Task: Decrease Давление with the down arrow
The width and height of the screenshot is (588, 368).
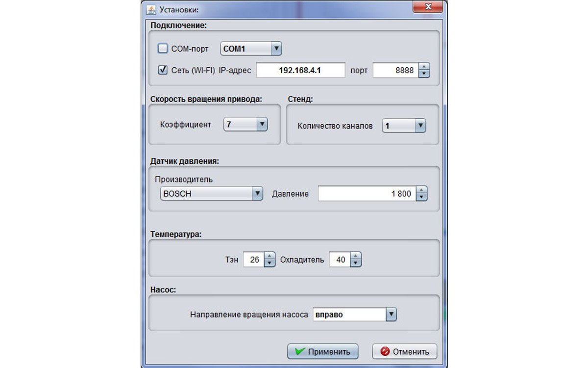Action: click(x=421, y=197)
